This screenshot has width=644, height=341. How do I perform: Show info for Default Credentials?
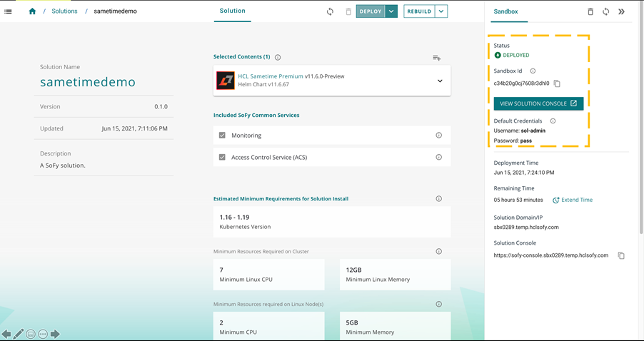pyautogui.click(x=553, y=121)
